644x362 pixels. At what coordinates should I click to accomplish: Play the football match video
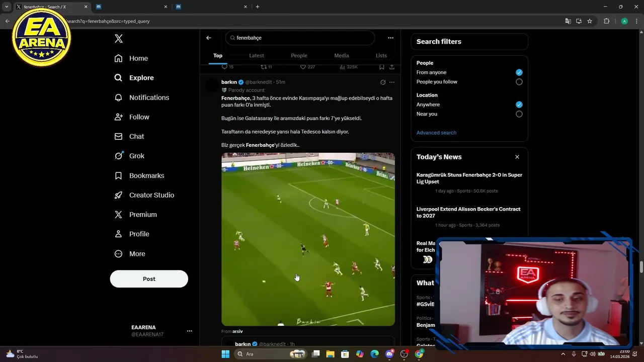308,239
